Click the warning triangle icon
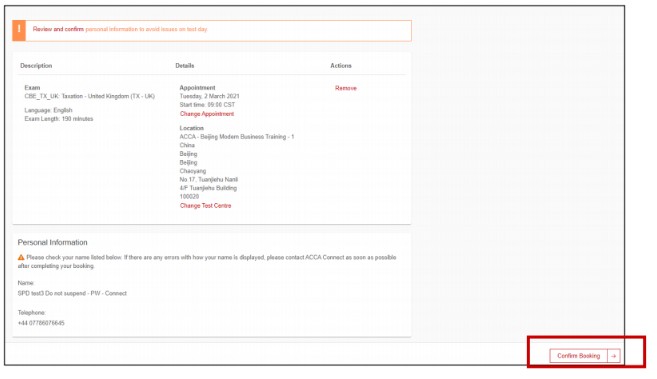Image resolution: width=657 pixels, height=379 pixels. tap(21, 257)
